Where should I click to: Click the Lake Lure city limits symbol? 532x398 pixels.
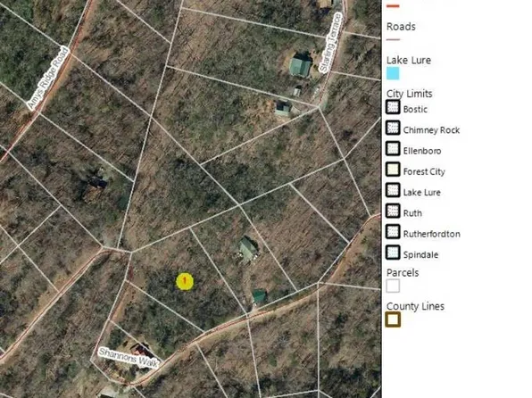[x=393, y=191]
